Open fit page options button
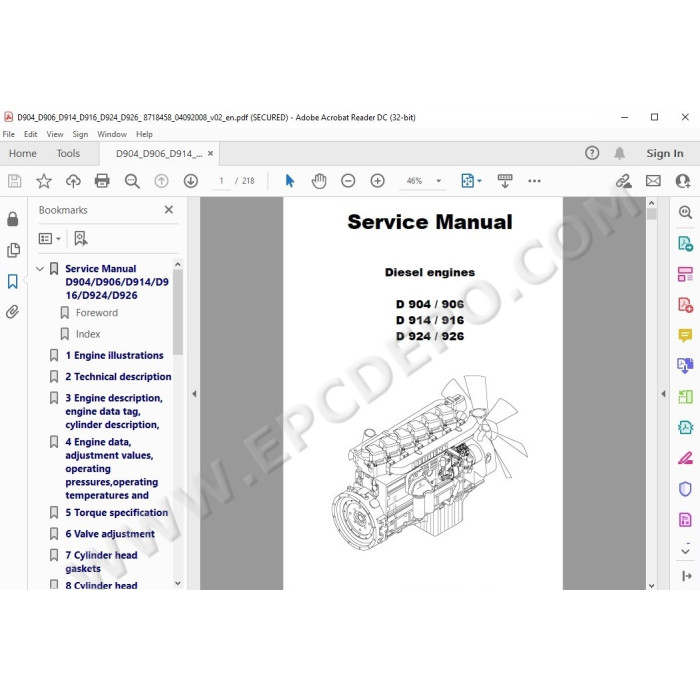This screenshot has width=700, height=700. pos(471,181)
